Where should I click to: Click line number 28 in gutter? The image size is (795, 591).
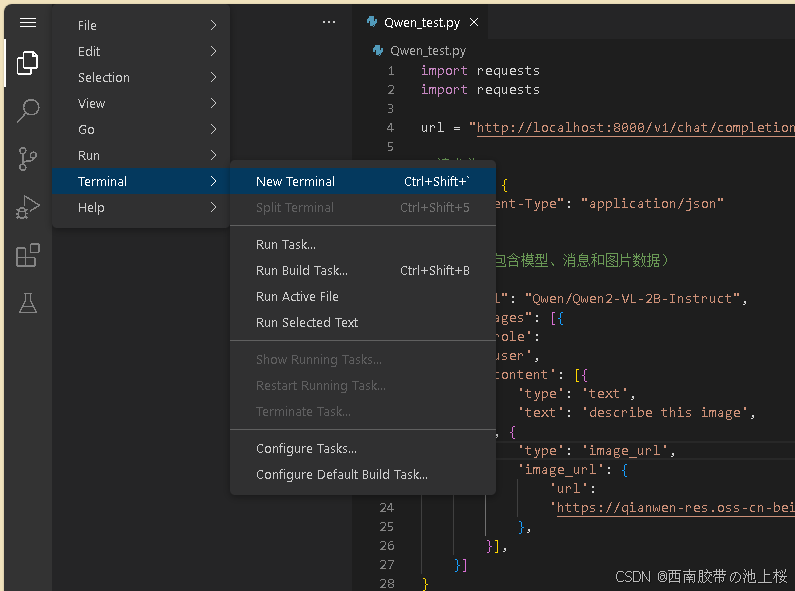tap(387, 584)
